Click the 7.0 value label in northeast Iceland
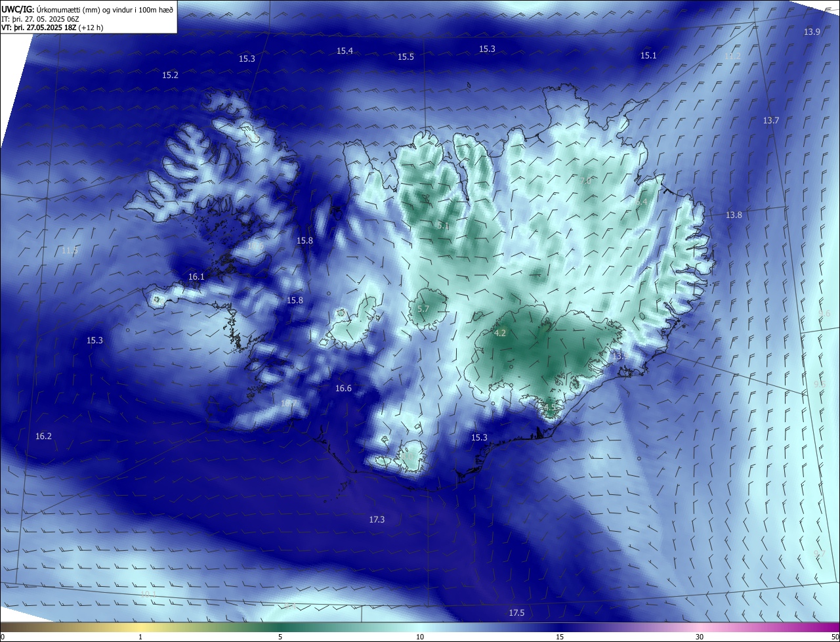 coord(586,181)
